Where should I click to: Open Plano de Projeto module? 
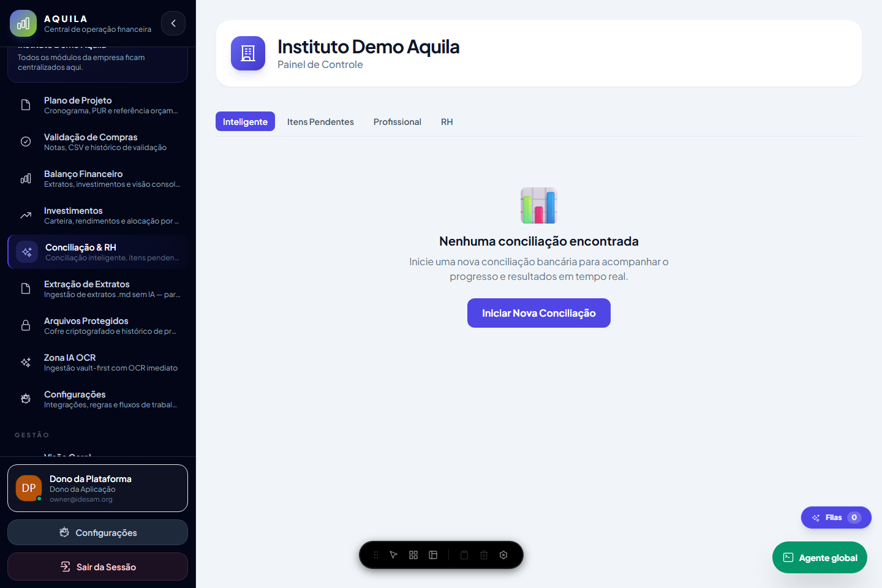tap(97, 105)
